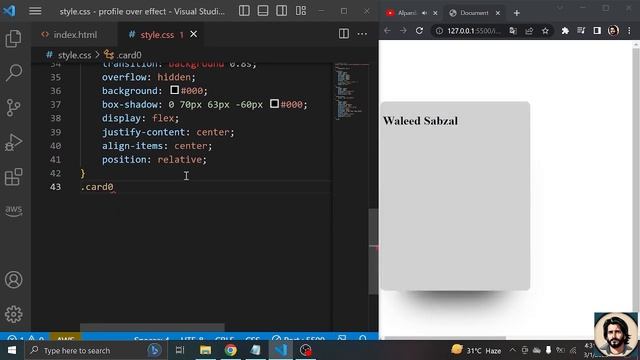Click the 127.0.0.1:5500 address bar
The width and height of the screenshot is (640, 360).
click(x=474, y=31)
